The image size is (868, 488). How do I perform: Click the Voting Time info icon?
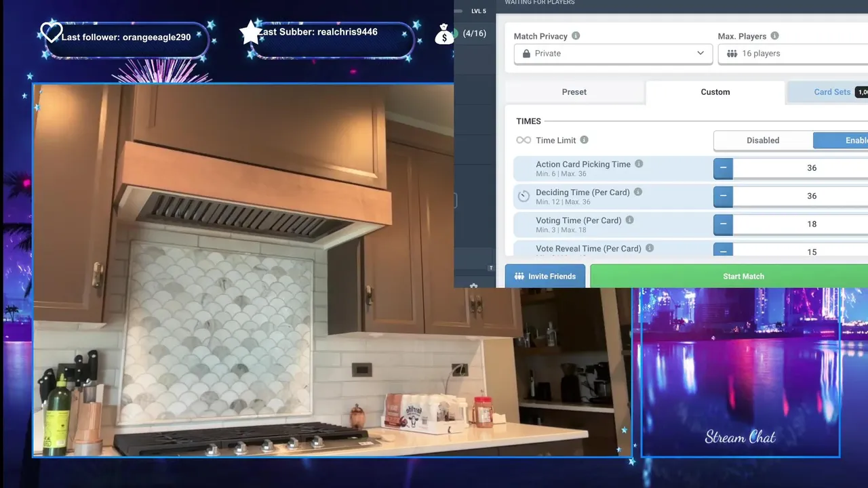(629, 220)
